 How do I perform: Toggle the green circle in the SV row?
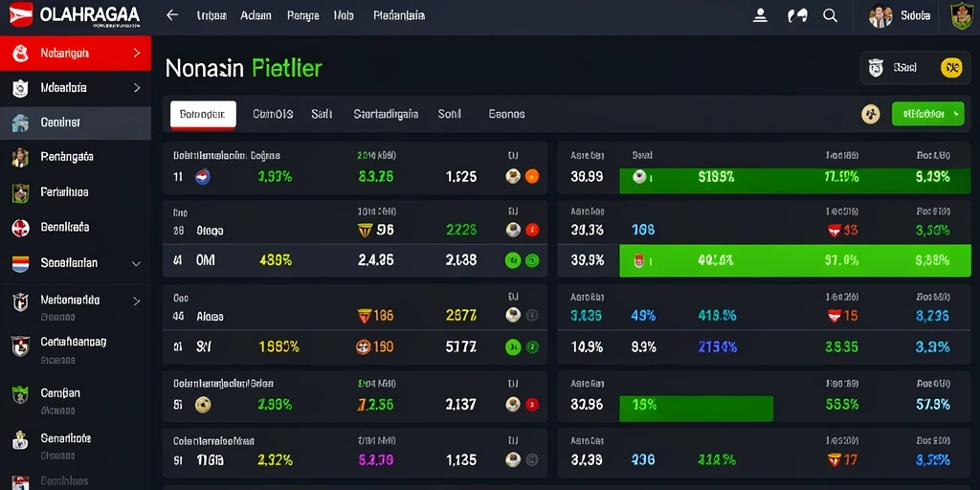click(513, 346)
